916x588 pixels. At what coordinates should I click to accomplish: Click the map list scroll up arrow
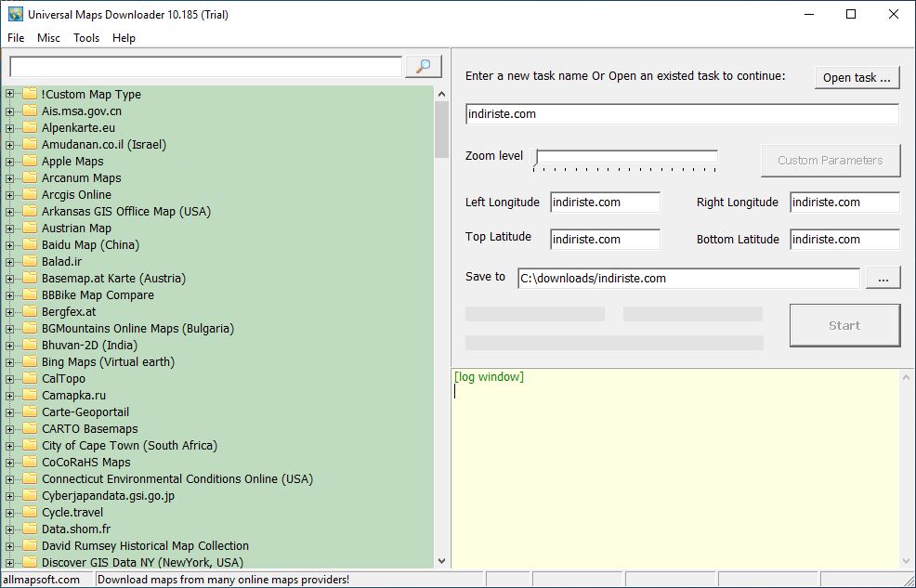tap(441, 94)
